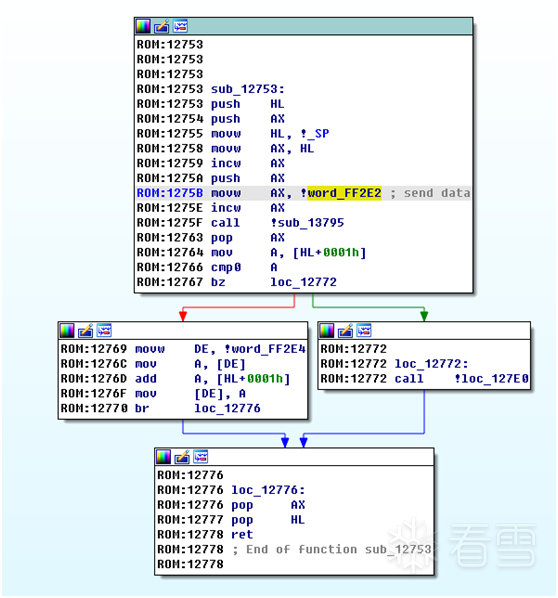
Task: Click the 'pop AX' line at ROM:12763
Action: pyautogui.click(x=211, y=238)
